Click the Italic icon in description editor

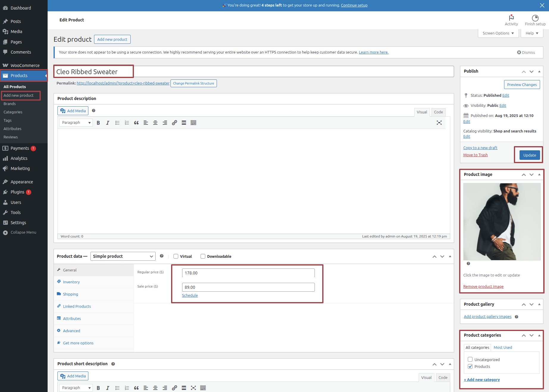(x=108, y=123)
